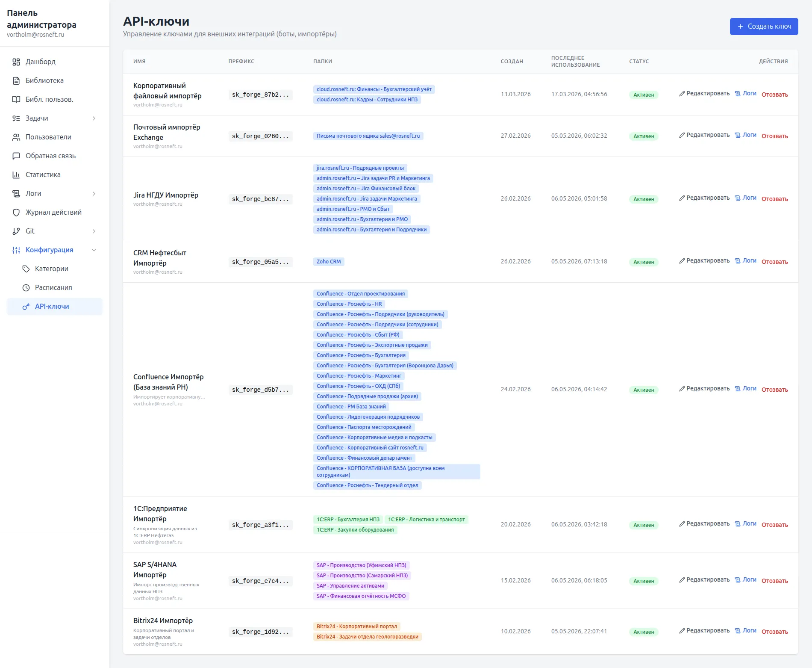Expand the Задачи submenu chevron
Screen dimensions: 812x668
(94, 118)
